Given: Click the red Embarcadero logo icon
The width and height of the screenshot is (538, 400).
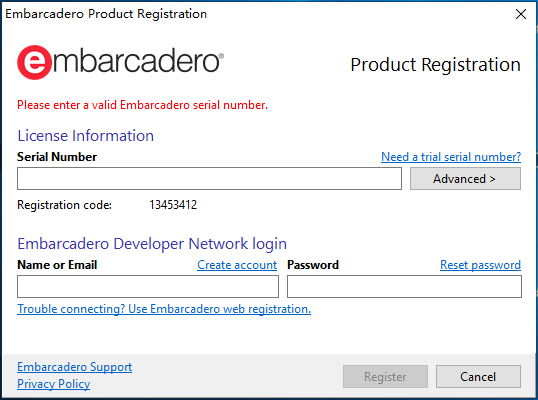Looking at the screenshot, I should pyautogui.click(x=34, y=62).
